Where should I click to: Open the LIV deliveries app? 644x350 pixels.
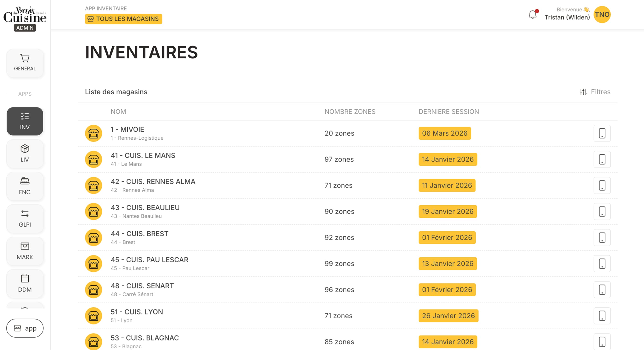coord(25,154)
